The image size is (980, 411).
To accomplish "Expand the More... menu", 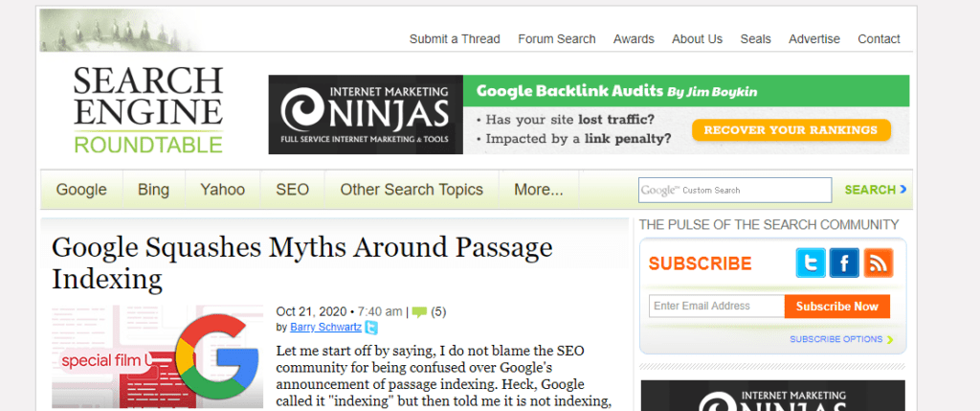I will click(539, 190).
